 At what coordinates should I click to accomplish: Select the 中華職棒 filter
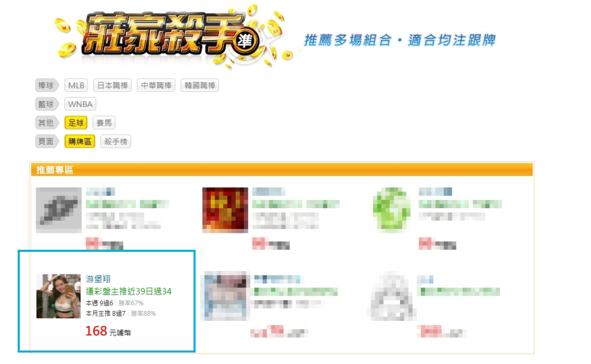tap(156, 85)
